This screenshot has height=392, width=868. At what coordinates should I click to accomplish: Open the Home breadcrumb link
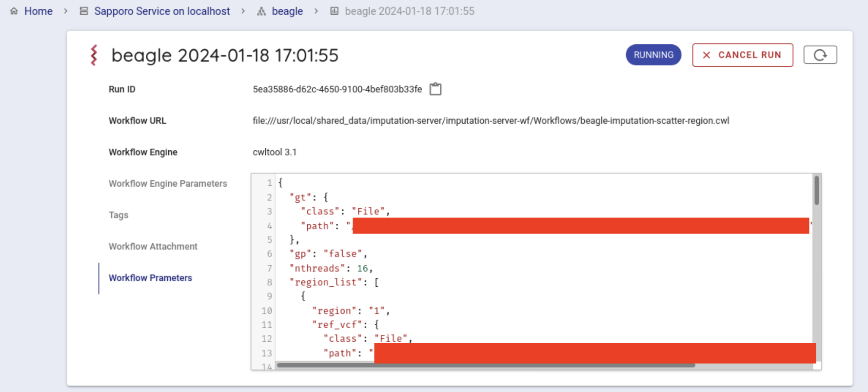pos(38,11)
